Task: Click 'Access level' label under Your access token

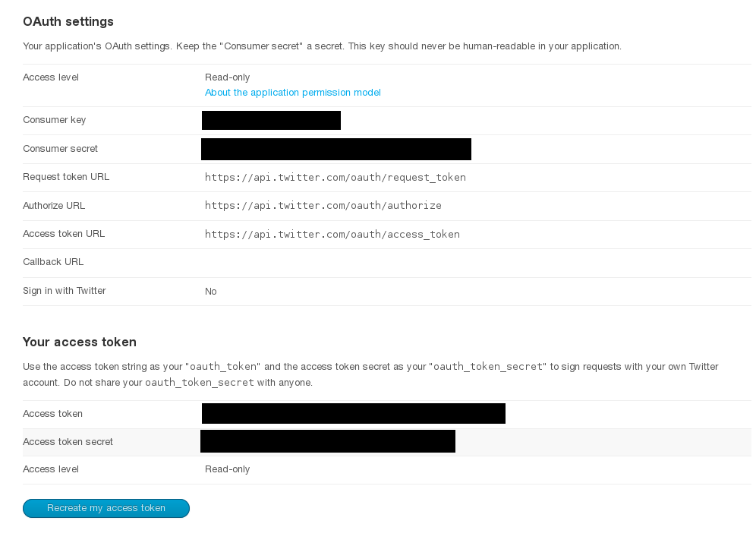Action: [51, 469]
